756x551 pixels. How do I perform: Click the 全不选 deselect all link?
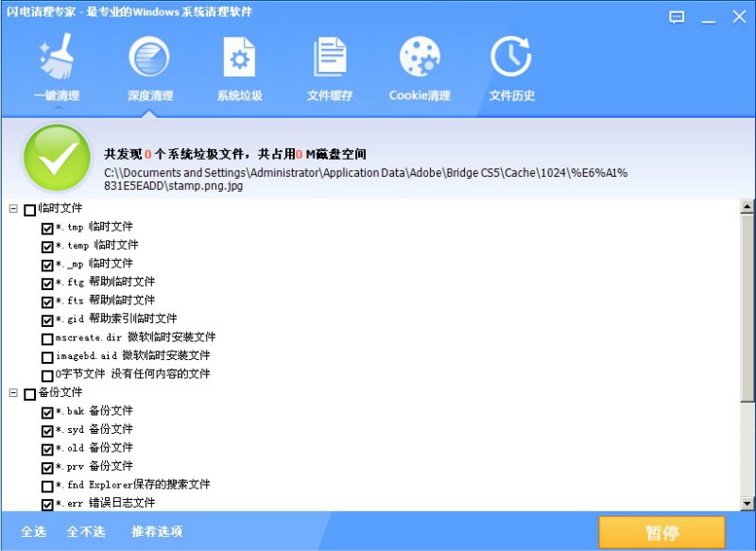pyautogui.click(x=85, y=531)
